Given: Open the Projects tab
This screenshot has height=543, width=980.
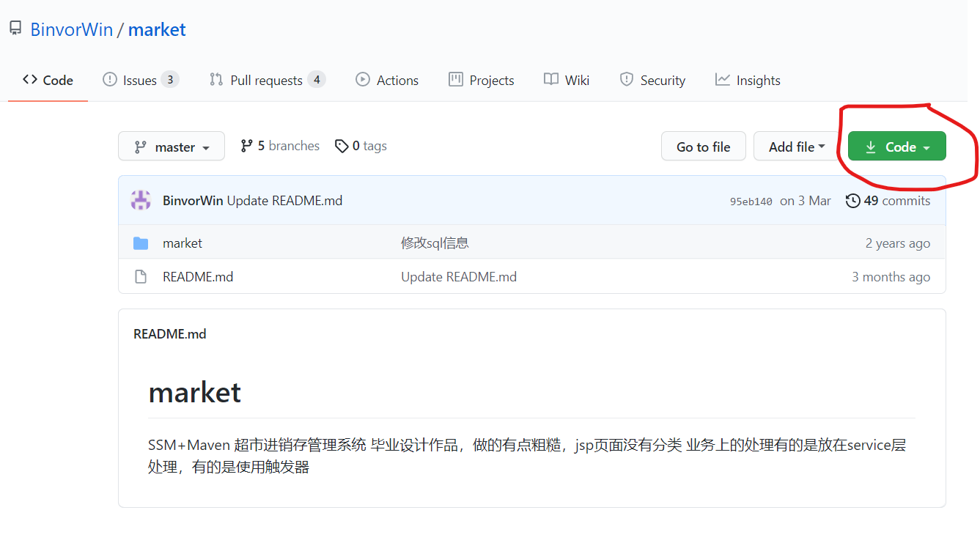Looking at the screenshot, I should (x=482, y=80).
